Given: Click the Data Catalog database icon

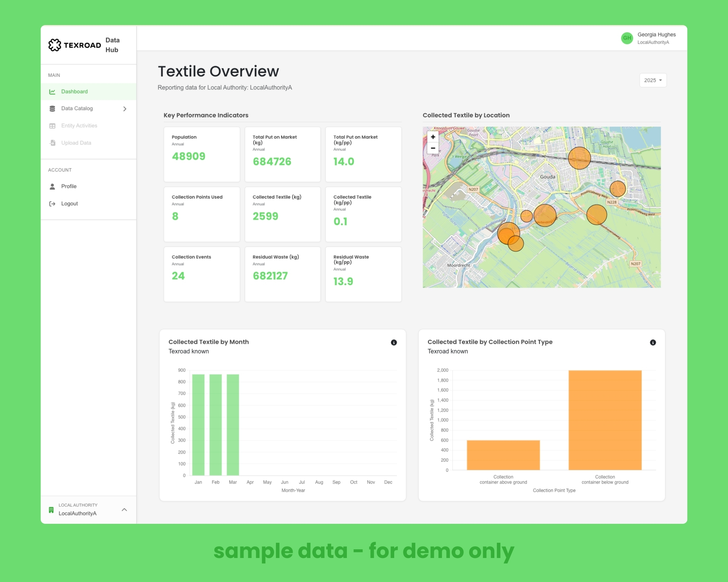Looking at the screenshot, I should tap(52, 109).
